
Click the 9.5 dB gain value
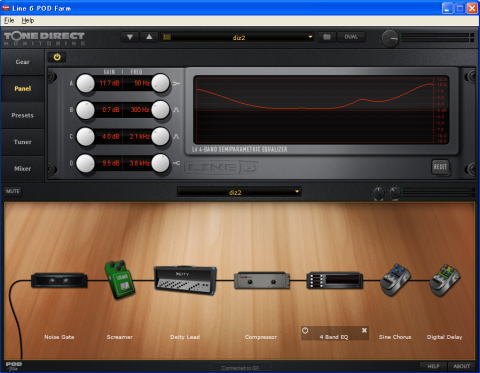111,163
